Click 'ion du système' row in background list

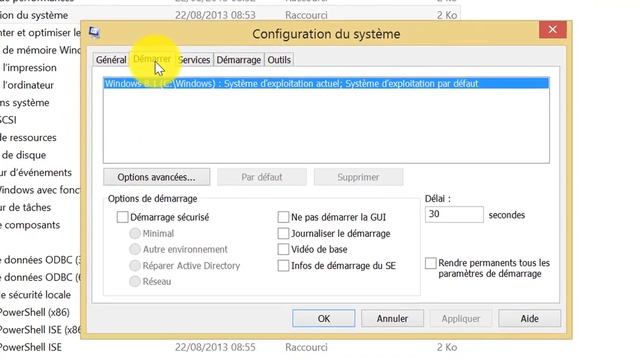[x=229, y=15]
